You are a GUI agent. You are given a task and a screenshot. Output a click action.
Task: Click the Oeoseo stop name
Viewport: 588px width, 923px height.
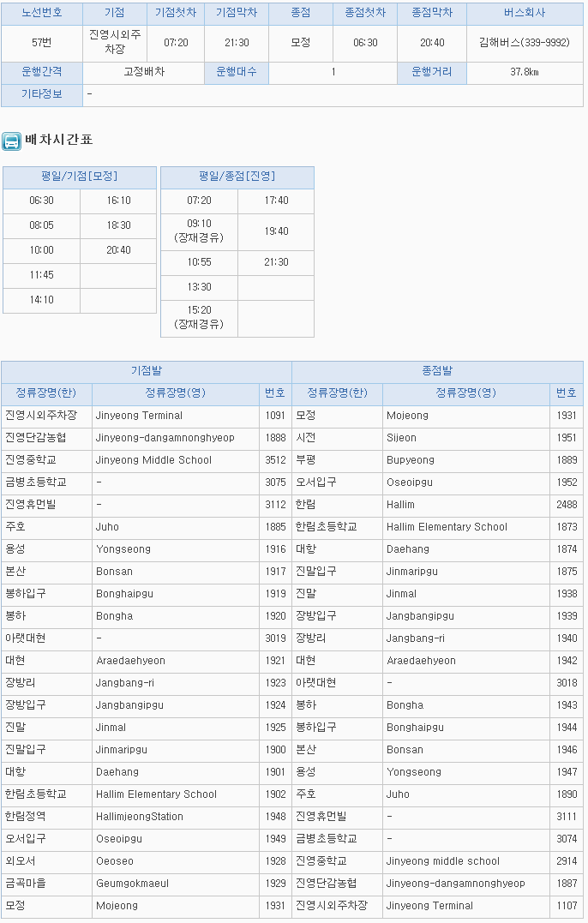[x=115, y=862]
